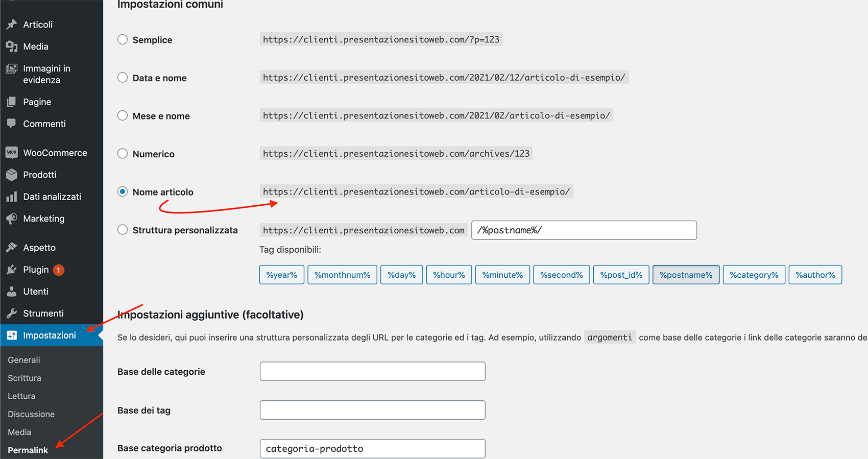
Task: Go to the Lettura settings page
Action: click(21, 396)
